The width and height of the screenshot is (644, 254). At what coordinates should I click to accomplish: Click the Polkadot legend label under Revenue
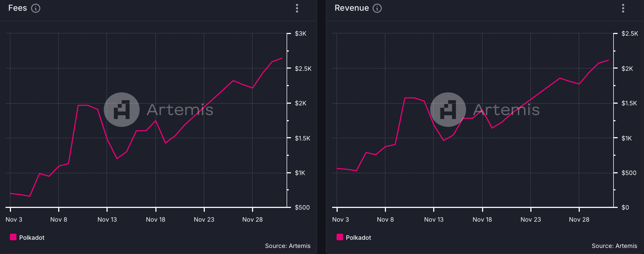coord(359,238)
